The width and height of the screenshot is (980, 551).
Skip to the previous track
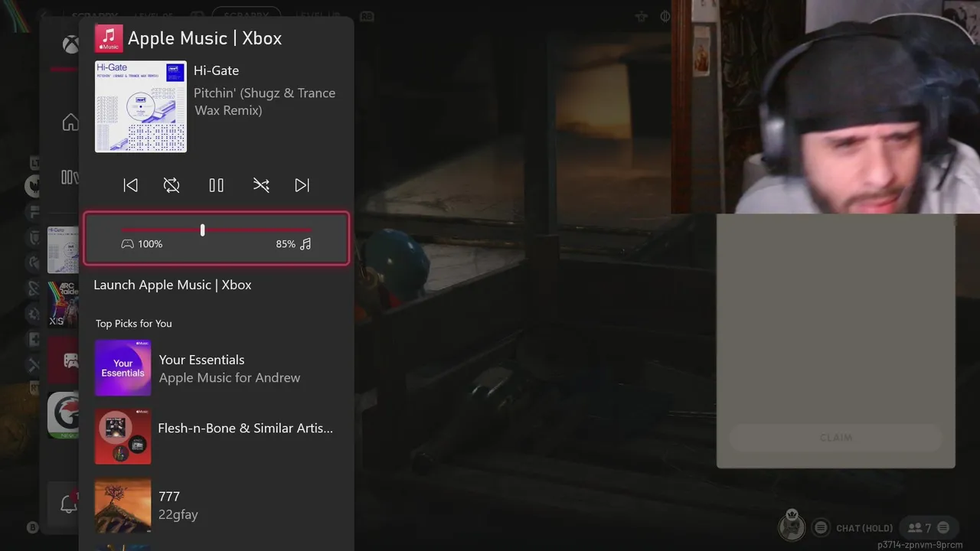(x=131, y=185)
